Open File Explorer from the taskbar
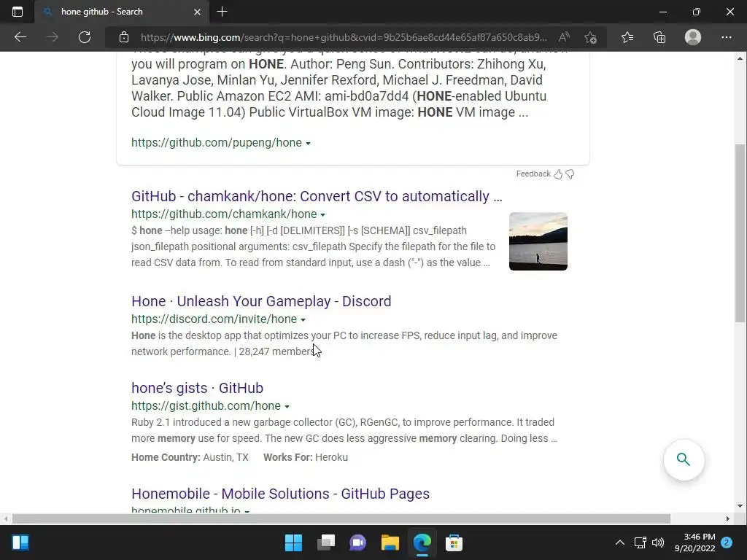Viewport: 747px width, 560px height. click(x=390, y=542)
